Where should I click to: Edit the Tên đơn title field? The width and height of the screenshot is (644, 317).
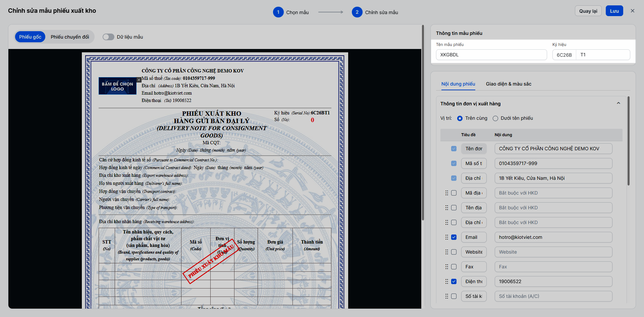(x=474, y=149)
